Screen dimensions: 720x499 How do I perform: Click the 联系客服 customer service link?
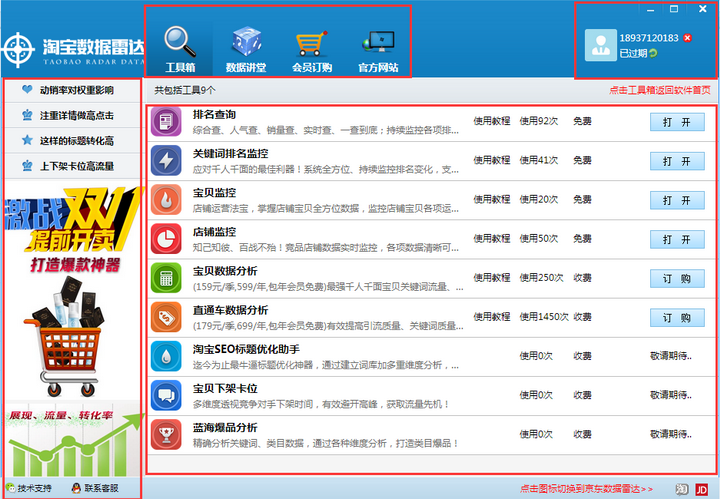[95, 488]
